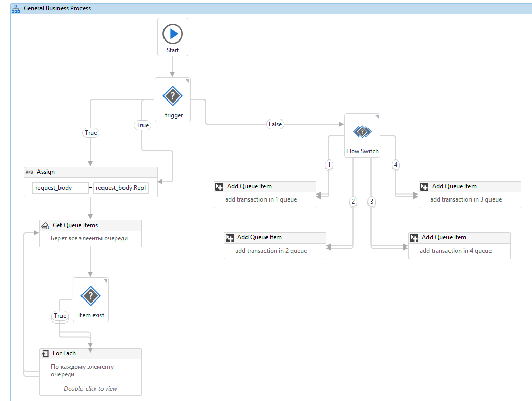This screenshot has height=401, width=532.
Task: Expand Flow Switch node via corner triangle
Action: coord(377,116)
